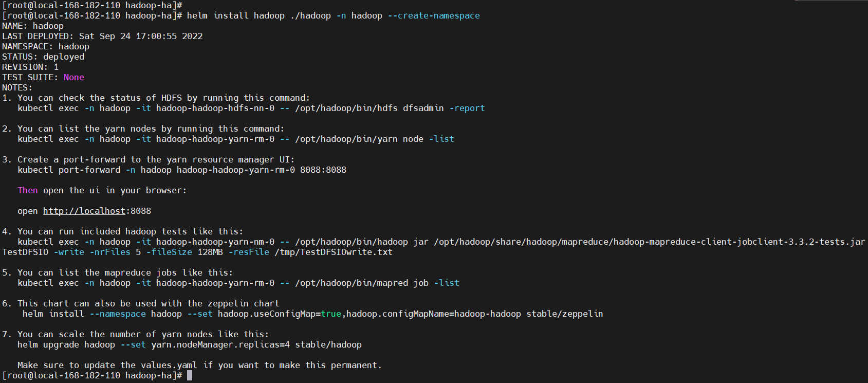The image size is (868, 383).
Task: Click 'hadoop-hadoop-yarn-nm-0' pod name
Action: click(x=215, y=242)
